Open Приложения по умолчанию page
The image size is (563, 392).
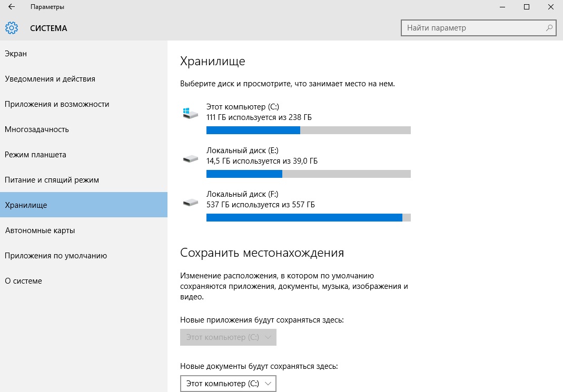point(84,256)
